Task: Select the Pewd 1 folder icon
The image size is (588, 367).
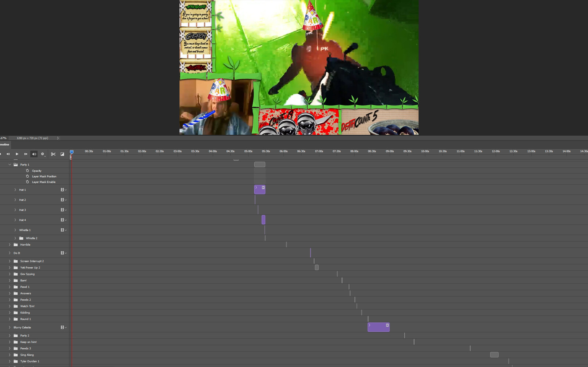Action: (16, 287)
